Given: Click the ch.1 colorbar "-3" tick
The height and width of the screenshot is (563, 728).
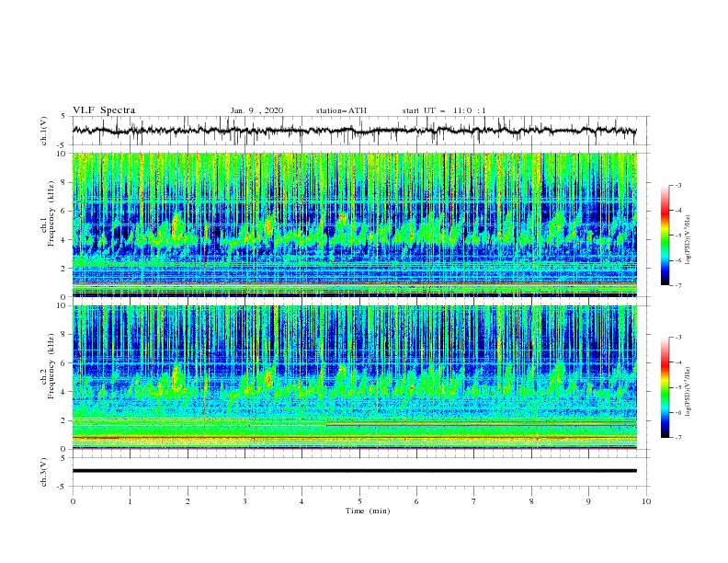Looking at the screenshot, I should pyautogui.click(x=678, y=185).
